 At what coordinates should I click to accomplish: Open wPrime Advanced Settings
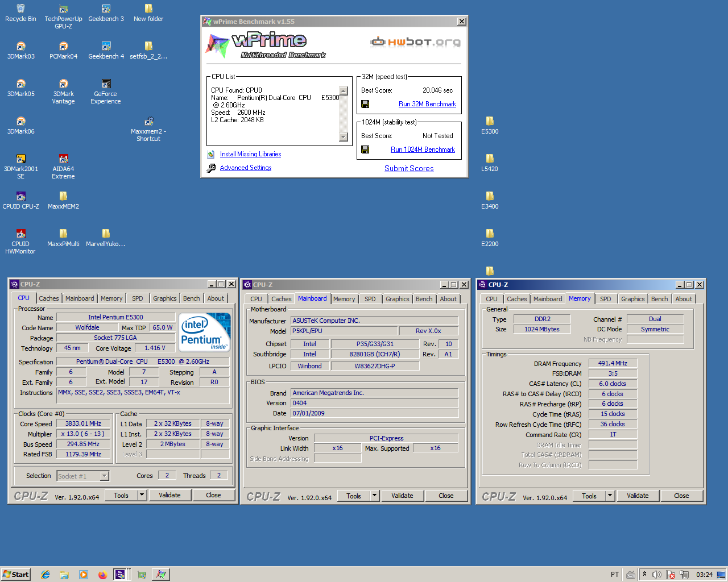click(x=246, y=168)
